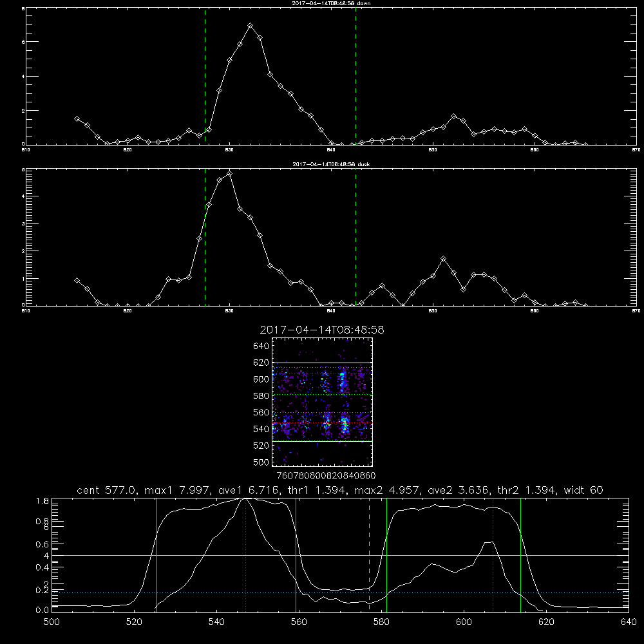Click the leftmost solid green line in bottom plot
Screen dimensions: 644x644
(x=156, y=554)
